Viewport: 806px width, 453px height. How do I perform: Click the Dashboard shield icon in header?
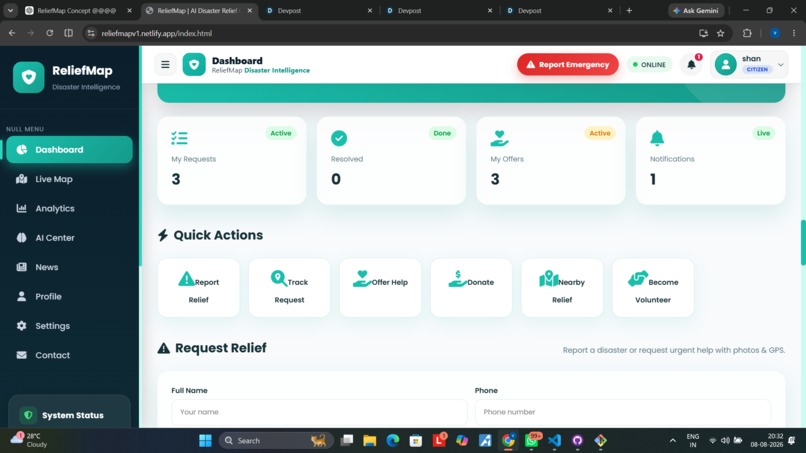tap(194, 64)
